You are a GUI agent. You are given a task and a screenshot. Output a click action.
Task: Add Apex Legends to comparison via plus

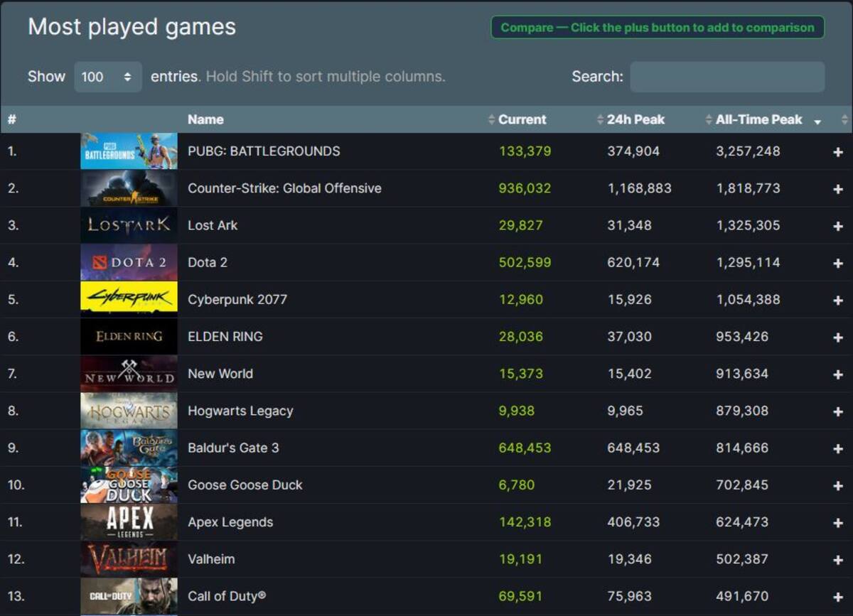tap(838, 522)
